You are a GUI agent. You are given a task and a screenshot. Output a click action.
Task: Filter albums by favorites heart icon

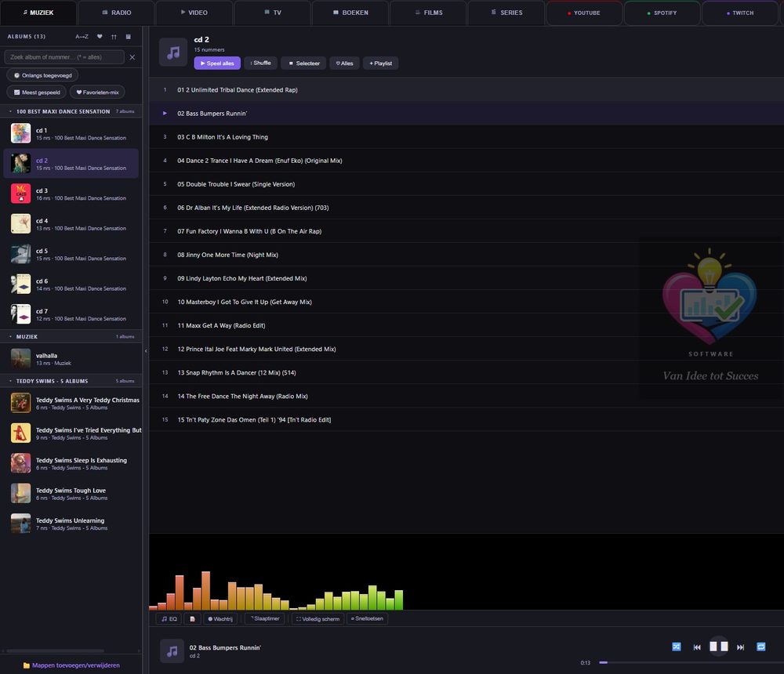[x=100, y=37]
